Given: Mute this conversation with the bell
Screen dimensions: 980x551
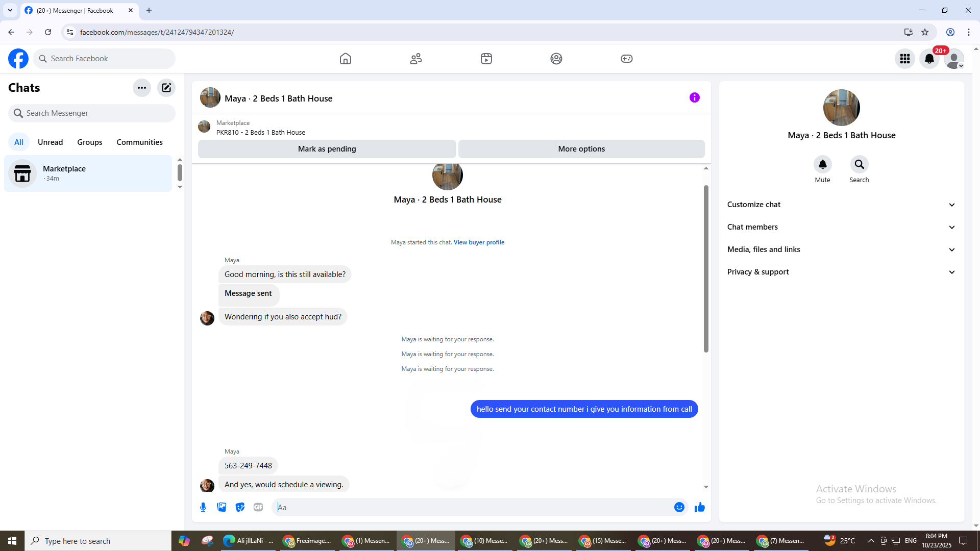Looking at the screenshot, I should (822, 165).
